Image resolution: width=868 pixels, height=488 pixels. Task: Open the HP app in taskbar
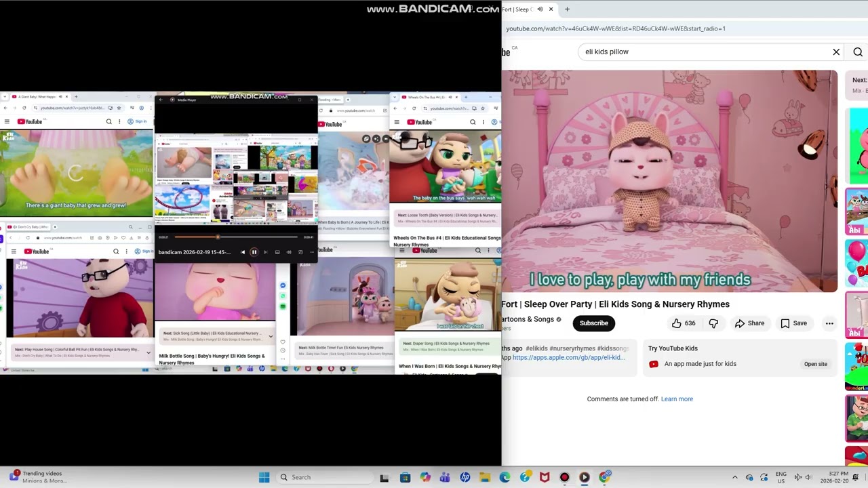tap(465, 477)
